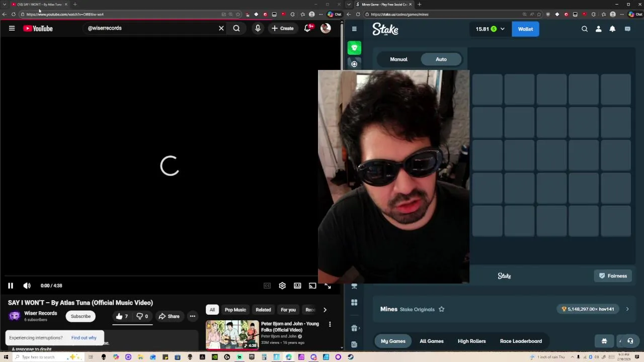Open the Stake chat bubble icon
The height and width of the screenshot is (362, 644).
[627, 29]
